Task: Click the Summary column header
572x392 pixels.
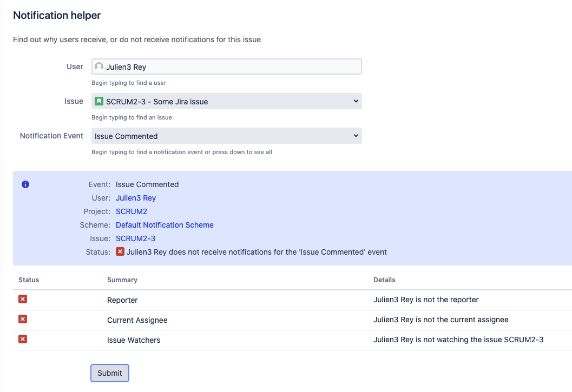Action: (x=122, y=280)
